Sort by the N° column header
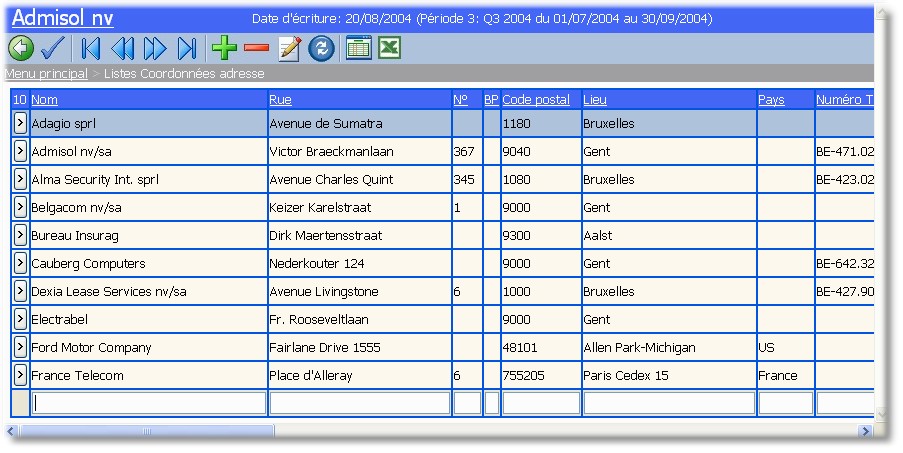This screenshot has width=903, height=453. pos(460,100)
